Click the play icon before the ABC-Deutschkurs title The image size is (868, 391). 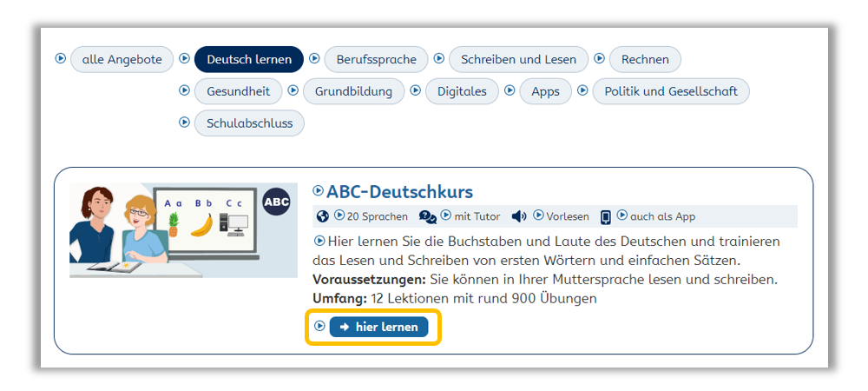pyautogui.click(x=319, y=191)
